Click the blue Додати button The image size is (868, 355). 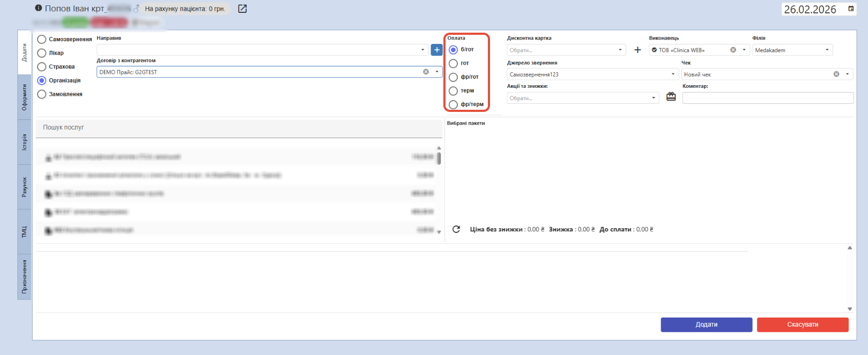(707, 324)
